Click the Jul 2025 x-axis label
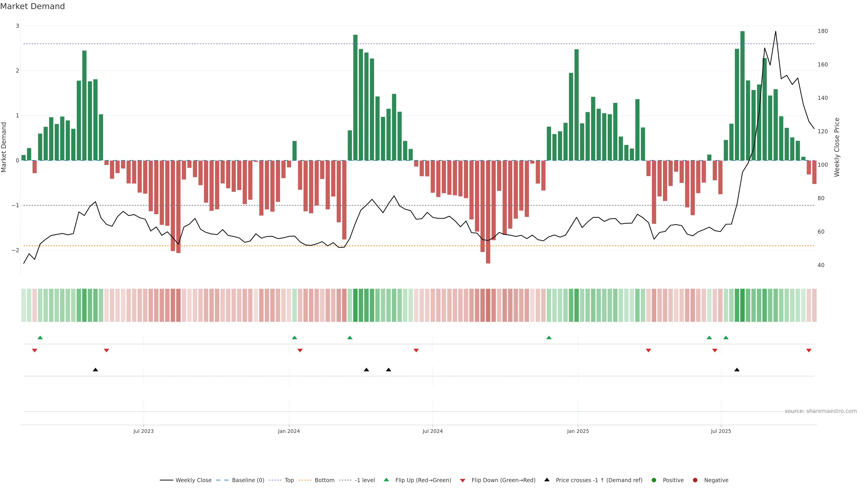The image size is (868, 488). click(721, 431)
